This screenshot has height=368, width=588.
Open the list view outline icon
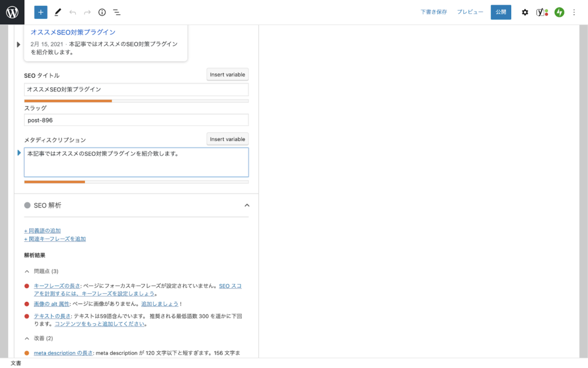117,12
